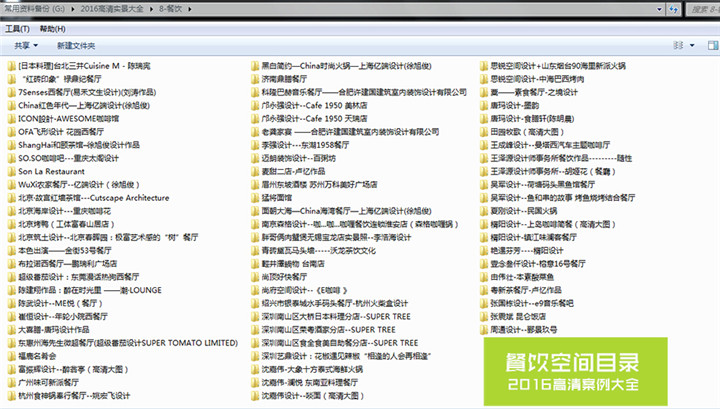
Task: Select the 广州味可新派餐厅 folder name
Action: coord(48,383)
